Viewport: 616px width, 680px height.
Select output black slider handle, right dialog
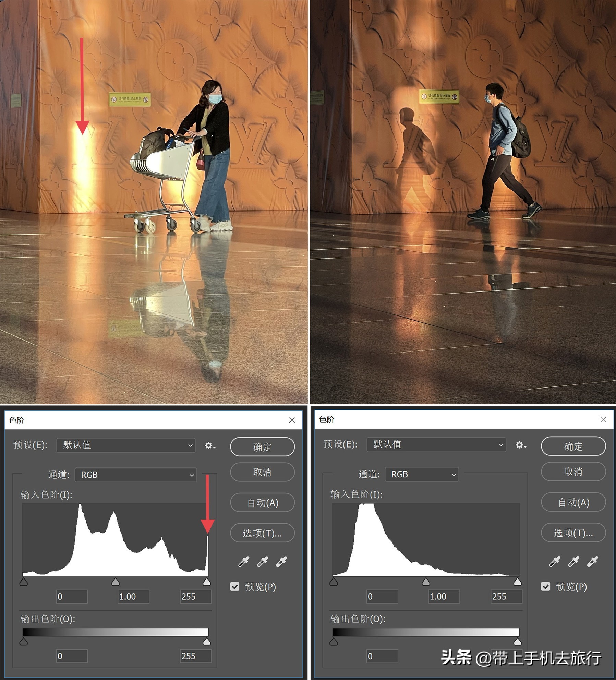[x=334, y=641]
